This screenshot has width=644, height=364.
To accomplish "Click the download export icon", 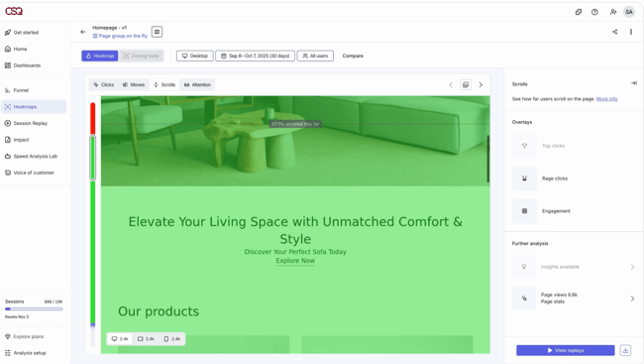I will click(625, 350).
